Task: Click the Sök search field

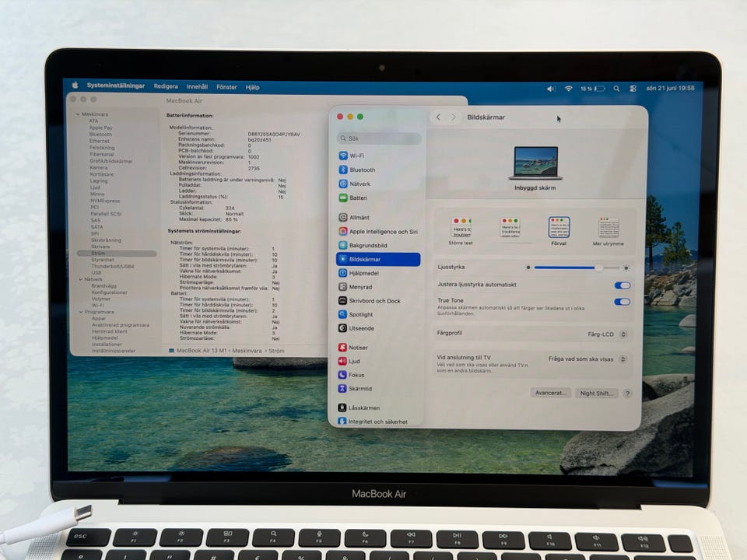Action: click(x=379, y=138)
